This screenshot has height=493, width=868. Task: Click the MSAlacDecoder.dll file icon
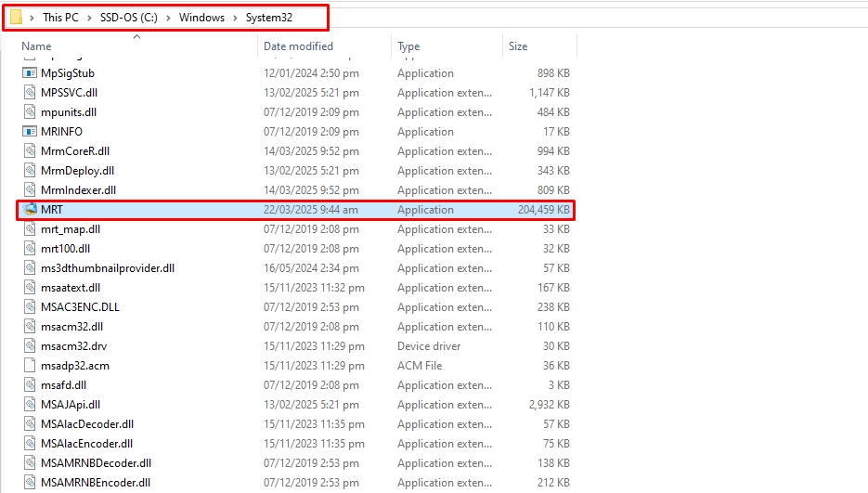click(30, 424)
